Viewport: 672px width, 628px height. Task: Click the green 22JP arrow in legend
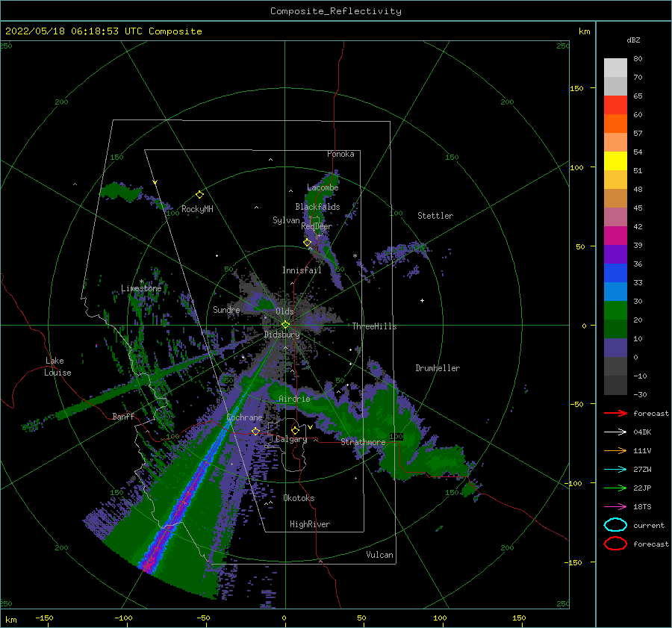(615, 488)
